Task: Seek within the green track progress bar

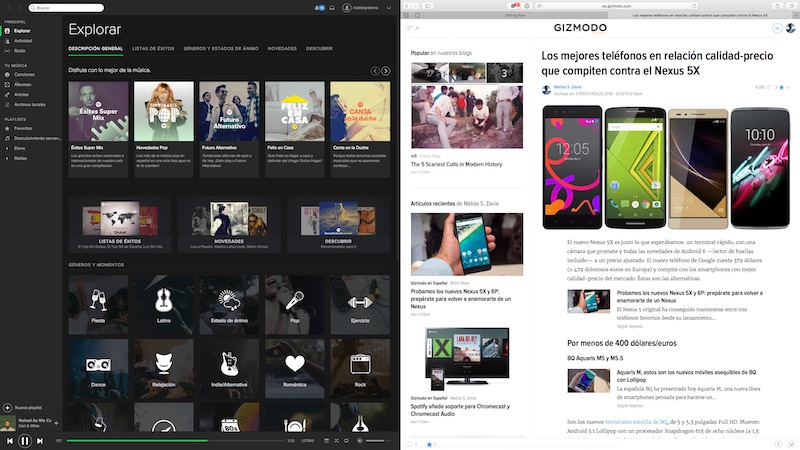Action: coord(175,440)
